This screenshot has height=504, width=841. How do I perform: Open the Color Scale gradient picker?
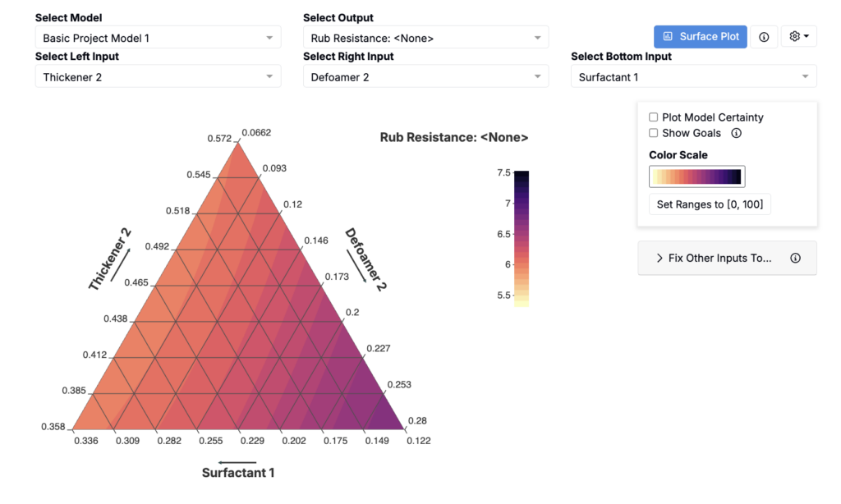(696, 176)
